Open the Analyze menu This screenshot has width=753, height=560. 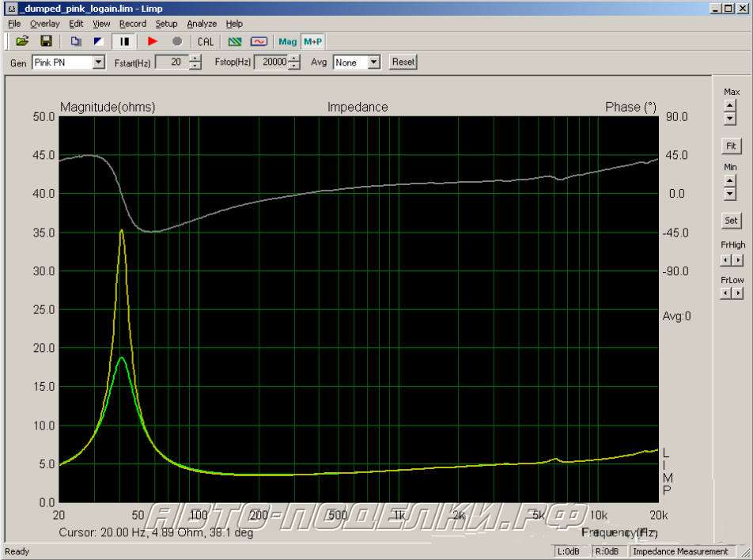click(x=202, y=24)
